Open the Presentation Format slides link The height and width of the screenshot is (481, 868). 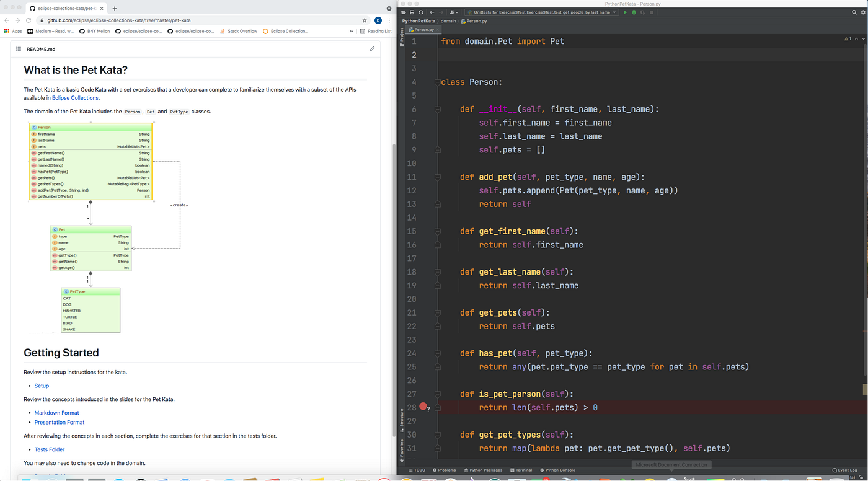[60, 422]
